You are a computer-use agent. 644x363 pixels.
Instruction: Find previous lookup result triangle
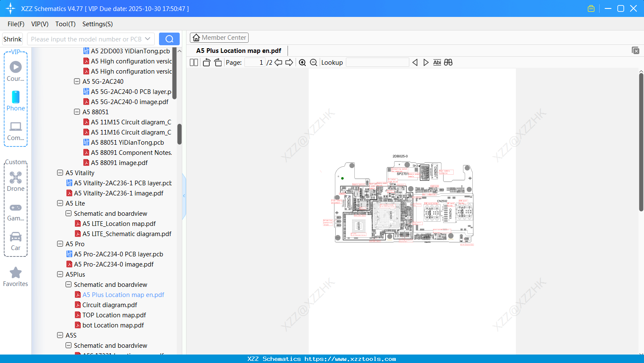pyautogui.click(x=415, y=63)
